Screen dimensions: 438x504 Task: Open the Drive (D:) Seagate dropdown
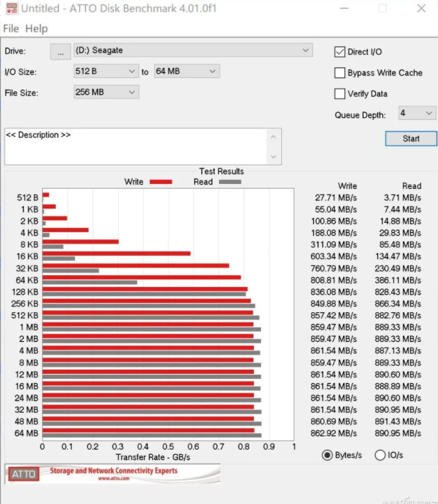(x=193, y=51)
